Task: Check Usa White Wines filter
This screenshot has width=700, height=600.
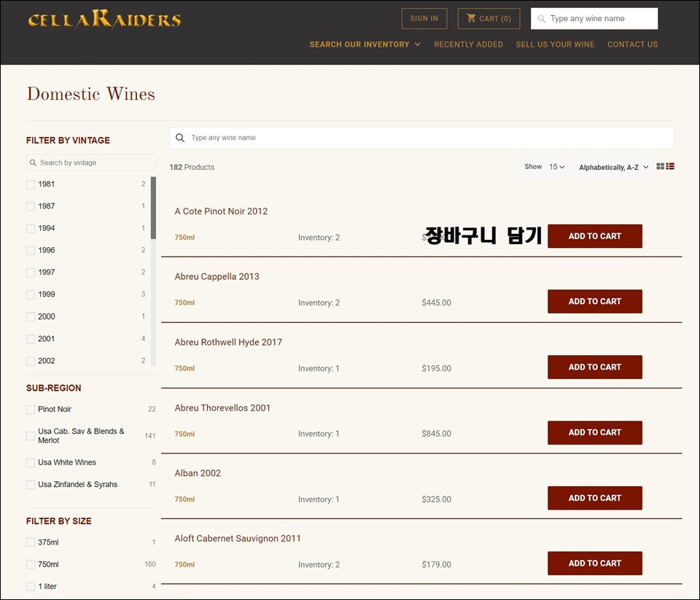Action: point(31,462)
